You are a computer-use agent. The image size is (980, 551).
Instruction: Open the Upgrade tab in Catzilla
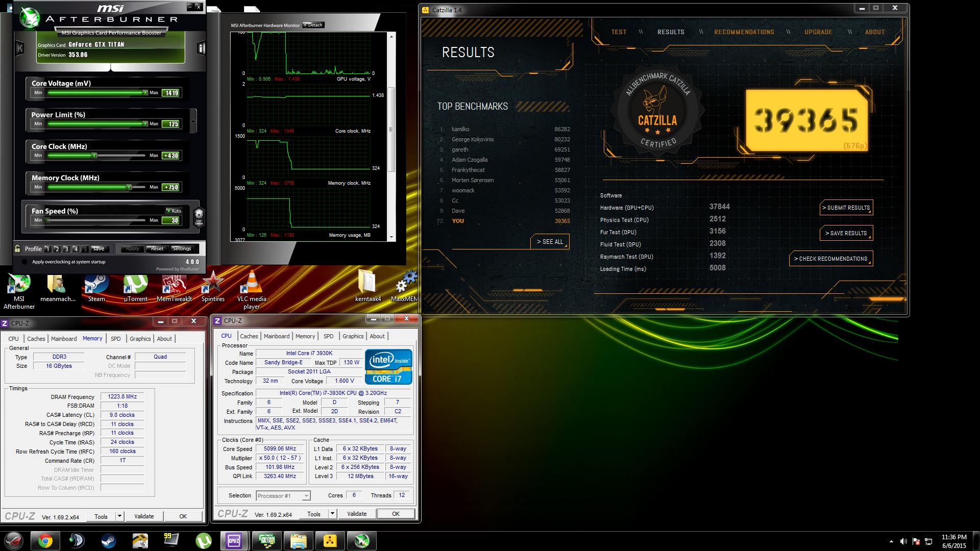click(818, 32)
